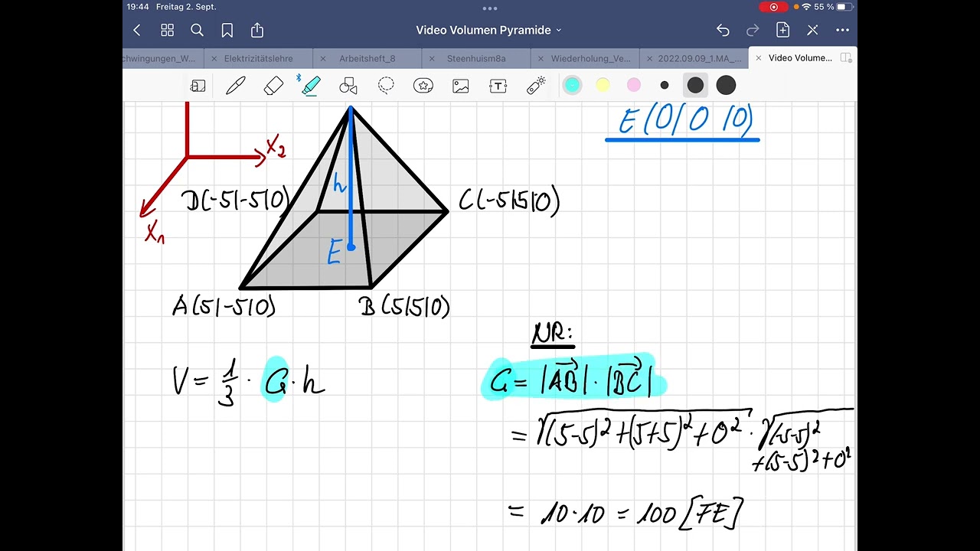Select the Pen tool
This screenshot has width=980, height=551.
236,86
